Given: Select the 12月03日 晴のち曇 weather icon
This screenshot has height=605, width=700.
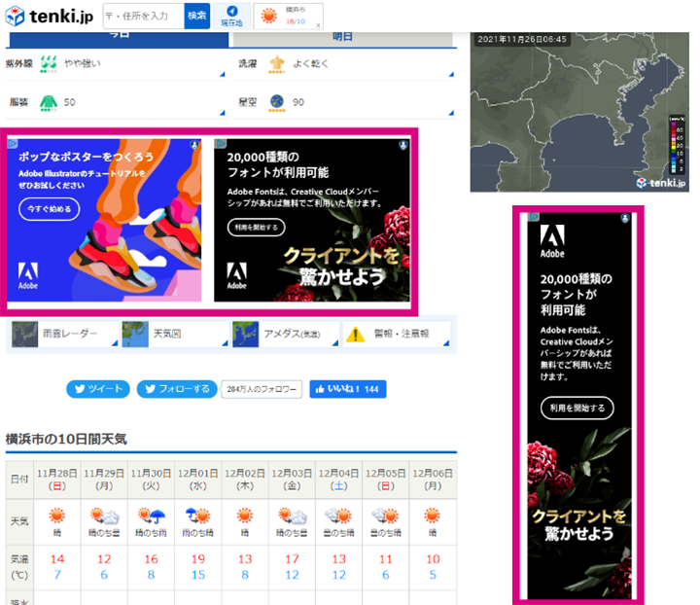Looking at the screenshot, I should [x=292, y=516].
